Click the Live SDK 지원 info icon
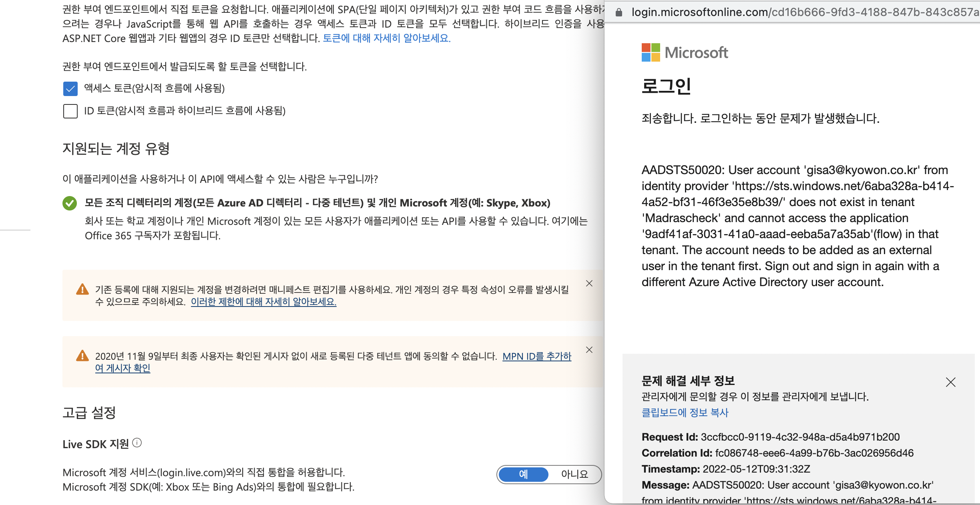 [137, 443]
